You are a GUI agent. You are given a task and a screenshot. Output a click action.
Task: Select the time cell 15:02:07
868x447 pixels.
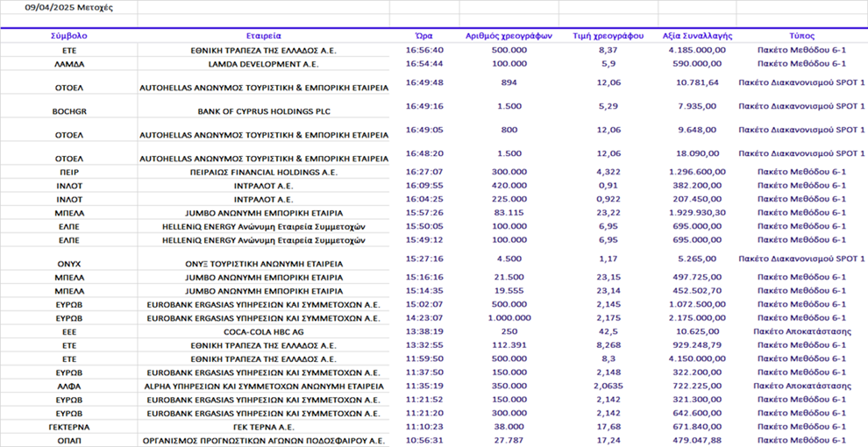(424, 304)
